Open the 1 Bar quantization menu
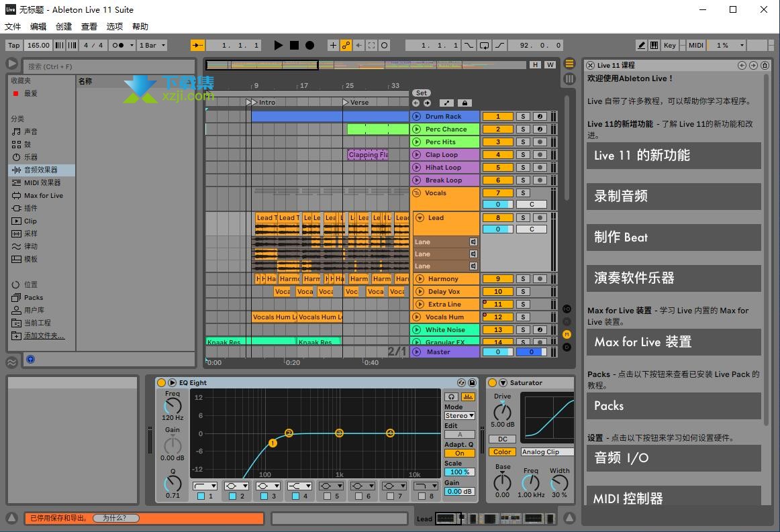The height and width of the screenshot is (532, 780). pos(152,45)
